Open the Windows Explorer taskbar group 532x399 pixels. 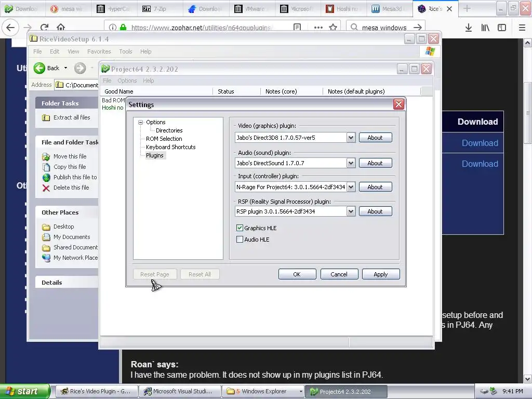[263, 392]
